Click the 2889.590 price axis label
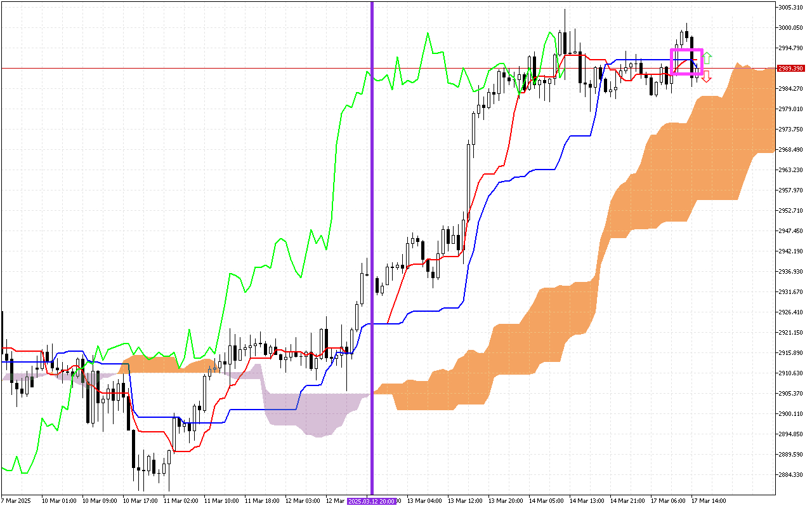The height and width of the screenshot is (508, 812). point(790,455)
